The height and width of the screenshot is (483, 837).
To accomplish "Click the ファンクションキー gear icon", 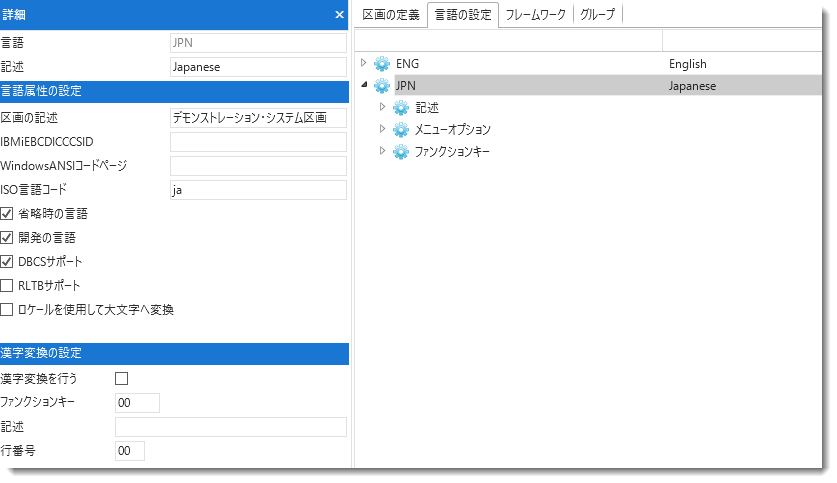I will pos(401,152).
